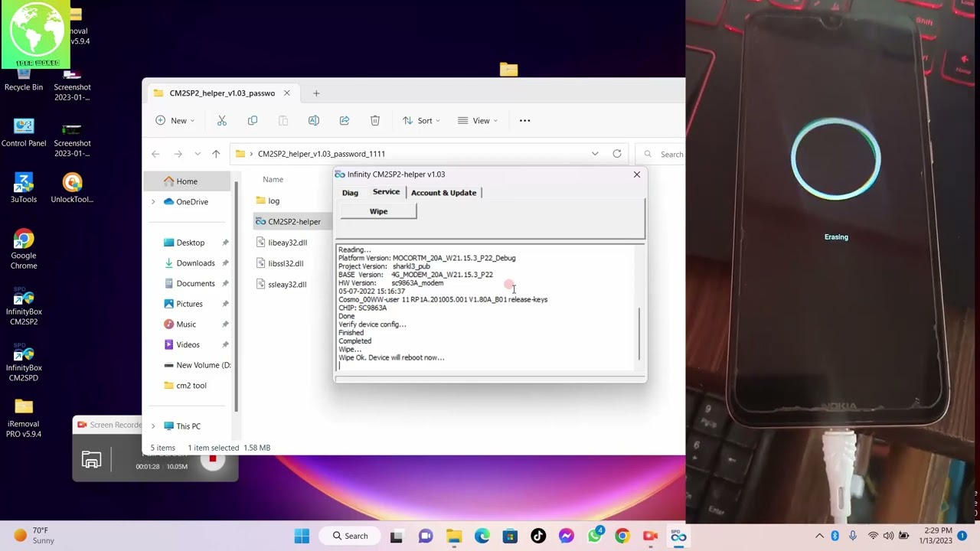Open the New item dropdown in Explorer

pyautogui.click(x=175, y=120)
